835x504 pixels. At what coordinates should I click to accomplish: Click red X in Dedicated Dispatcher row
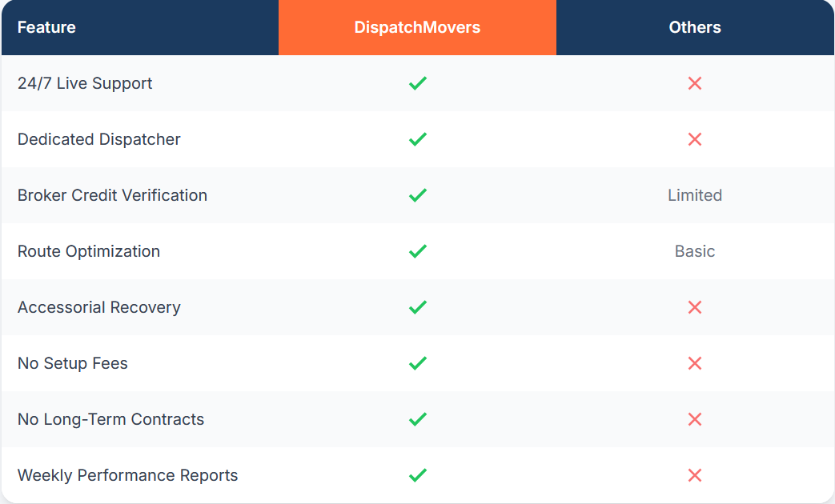tap(695, 139)
